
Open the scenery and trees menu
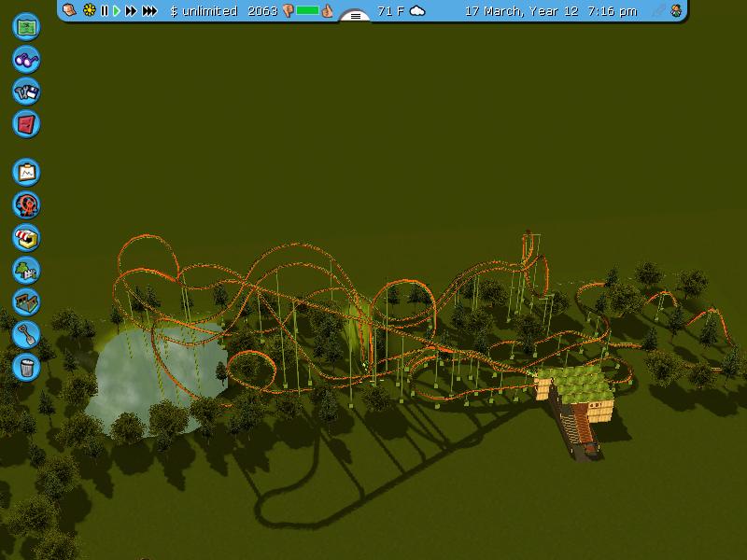pos(26,270)
